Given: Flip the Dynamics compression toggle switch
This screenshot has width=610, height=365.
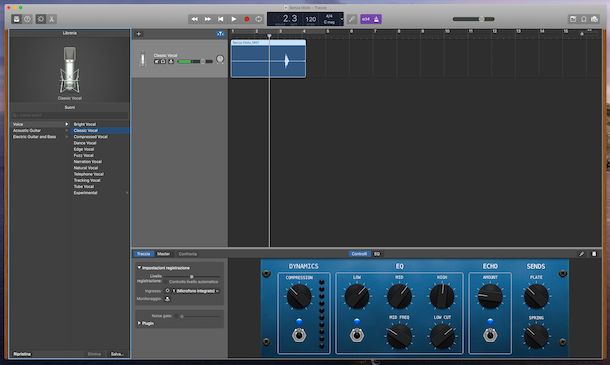Looking at the screenshot, I should [x=299, y=335].
